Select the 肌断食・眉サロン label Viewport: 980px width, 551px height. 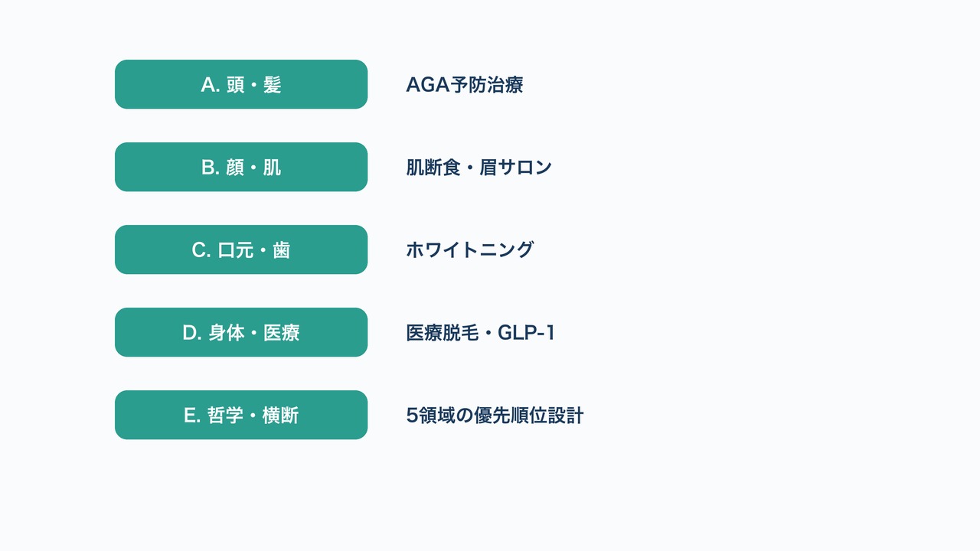(479, 168)
